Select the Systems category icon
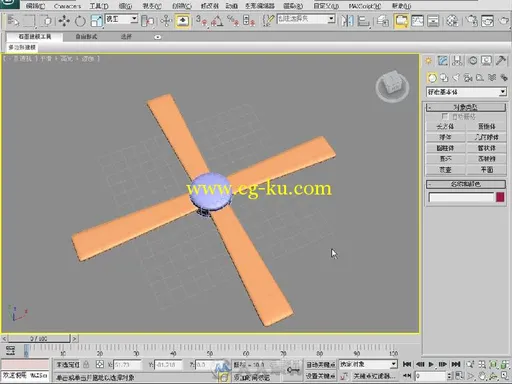Viewport: 512px width, 384px height. tap(504, 78)
